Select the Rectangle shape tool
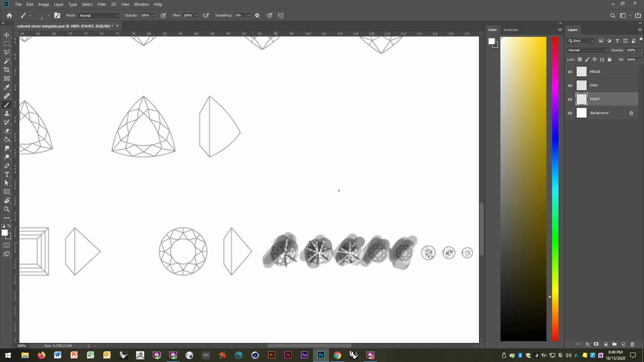The image size is (644, 362). (7, 192)
